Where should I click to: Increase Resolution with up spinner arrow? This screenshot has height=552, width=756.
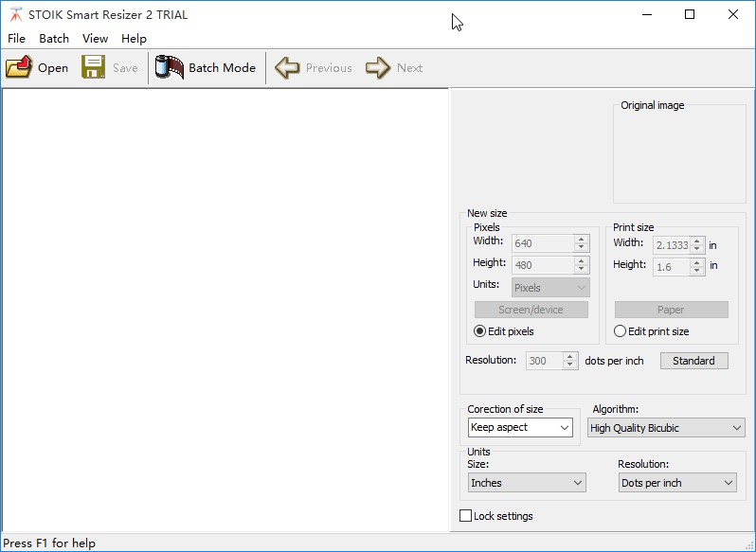pyautogui.click(x=570, y=357)
